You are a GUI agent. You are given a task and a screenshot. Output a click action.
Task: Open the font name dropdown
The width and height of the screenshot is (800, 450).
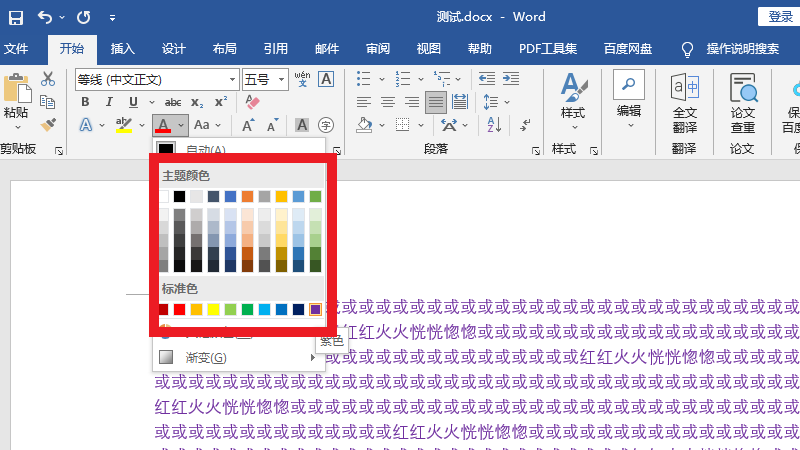pos(233,79)
